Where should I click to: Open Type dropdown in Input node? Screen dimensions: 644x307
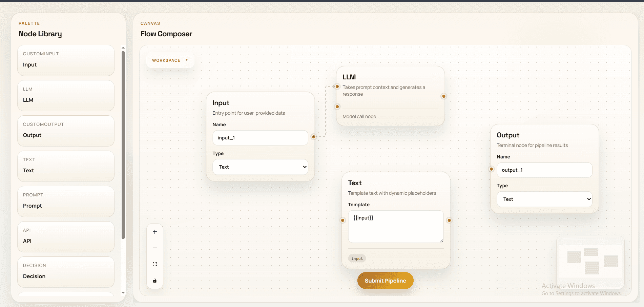click(x=260, y=167)
